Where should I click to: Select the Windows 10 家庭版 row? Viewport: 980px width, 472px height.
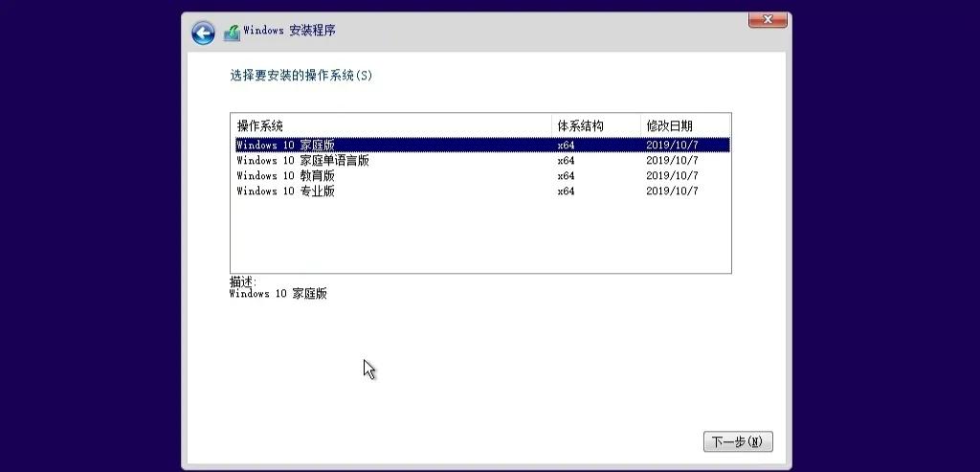482,145
